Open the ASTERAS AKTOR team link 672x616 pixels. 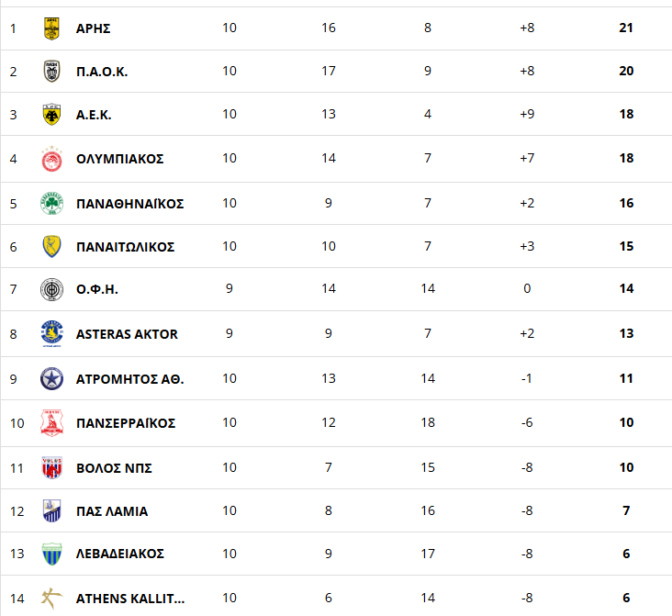point(127,334)
